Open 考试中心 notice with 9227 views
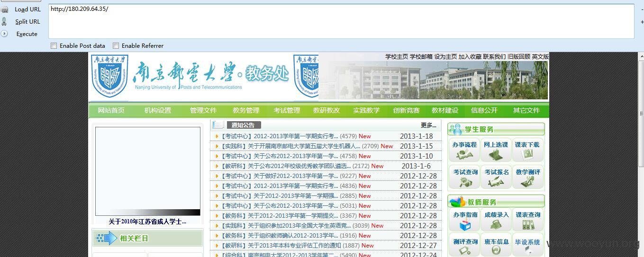The height and width of the screenshot is (257, 644). (x=280, y=176)
